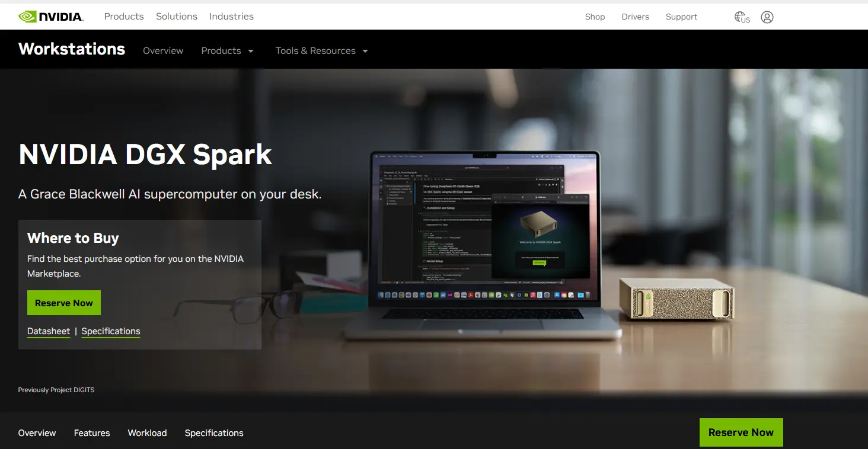Viewport: 868px width, 449px height.
Task: Open the Products top navigation menu
Action: tap(124, 17)
